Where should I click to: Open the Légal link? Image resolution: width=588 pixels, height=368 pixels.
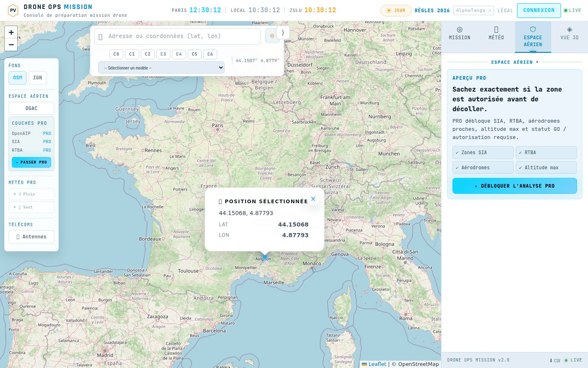click(505, 11)
